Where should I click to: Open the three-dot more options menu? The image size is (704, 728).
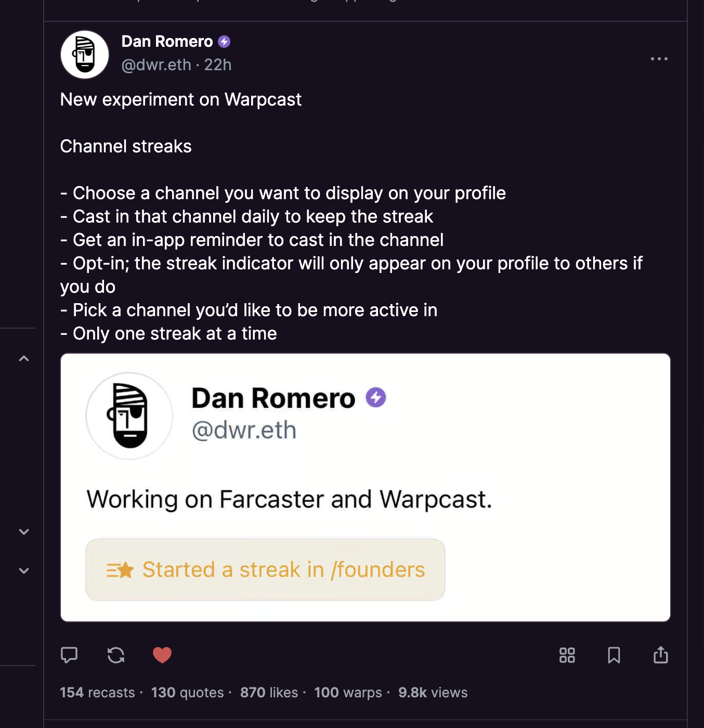click(x=659, y=59)
